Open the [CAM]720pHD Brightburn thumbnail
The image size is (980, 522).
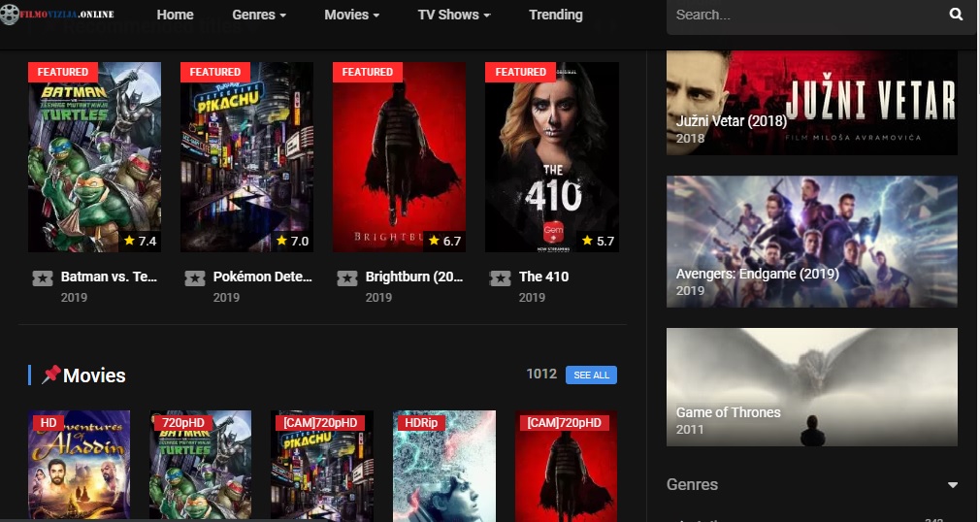pos(567,465)
